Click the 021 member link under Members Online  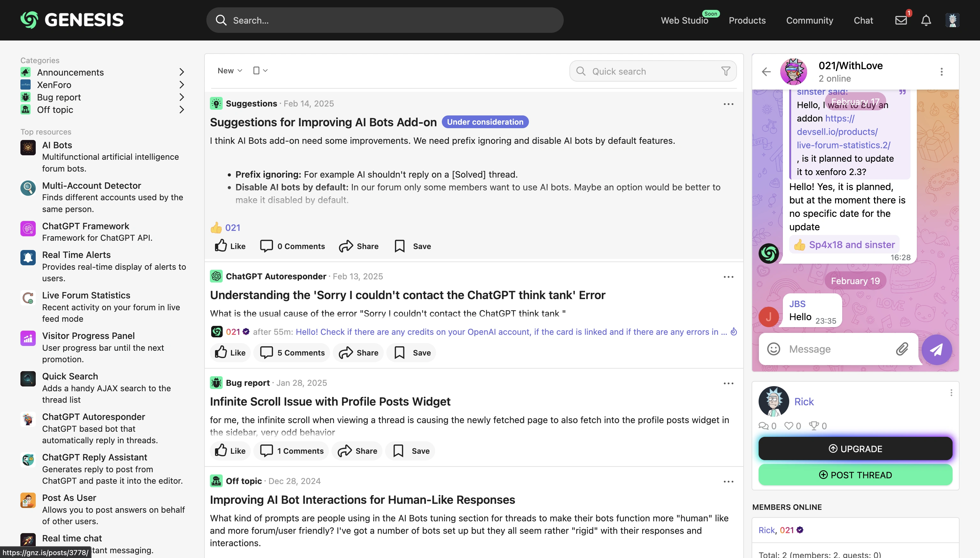pos(787,530)
